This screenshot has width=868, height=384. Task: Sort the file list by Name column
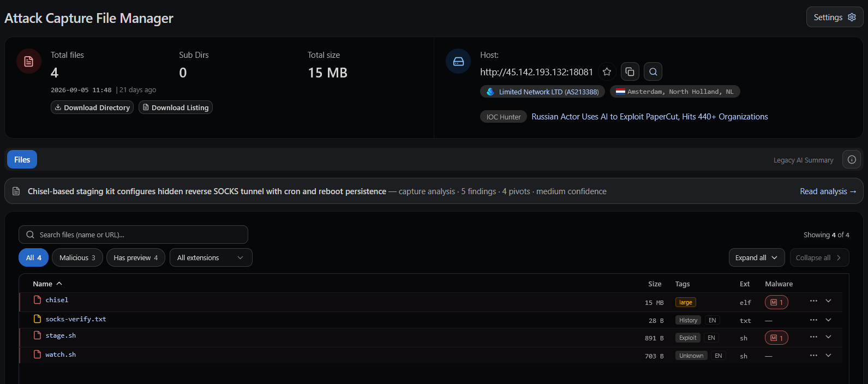[47, 284]
